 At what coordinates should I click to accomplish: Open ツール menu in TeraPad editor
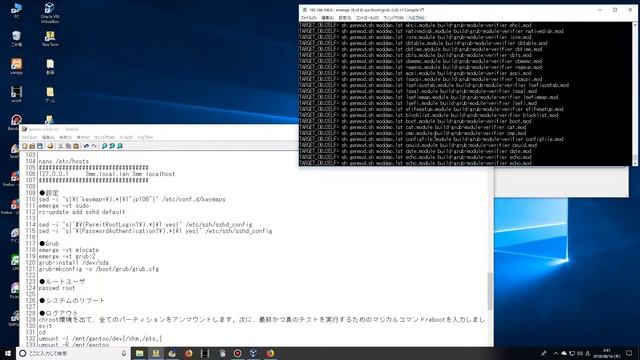126,138
